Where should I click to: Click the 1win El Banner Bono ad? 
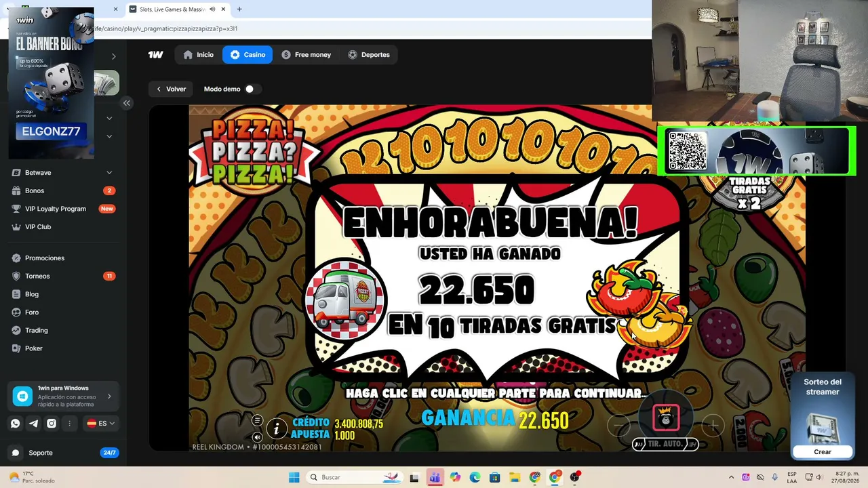click(x=52, y=83)
